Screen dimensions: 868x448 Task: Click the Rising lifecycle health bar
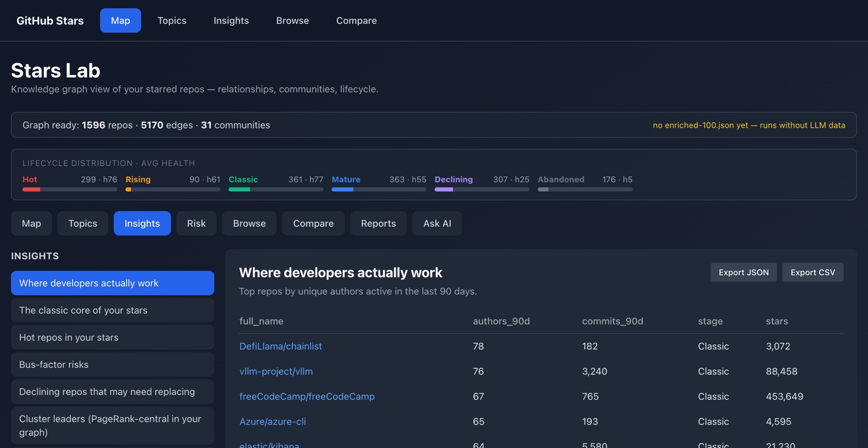coord(173,190)
